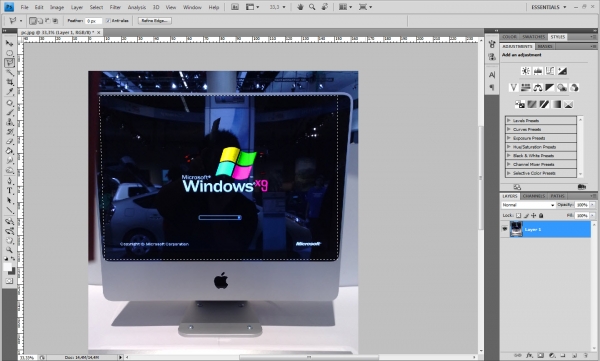Screen dimensions: 600x361
Task: Open the Analysis menu
Action: [x=137, y=7]
